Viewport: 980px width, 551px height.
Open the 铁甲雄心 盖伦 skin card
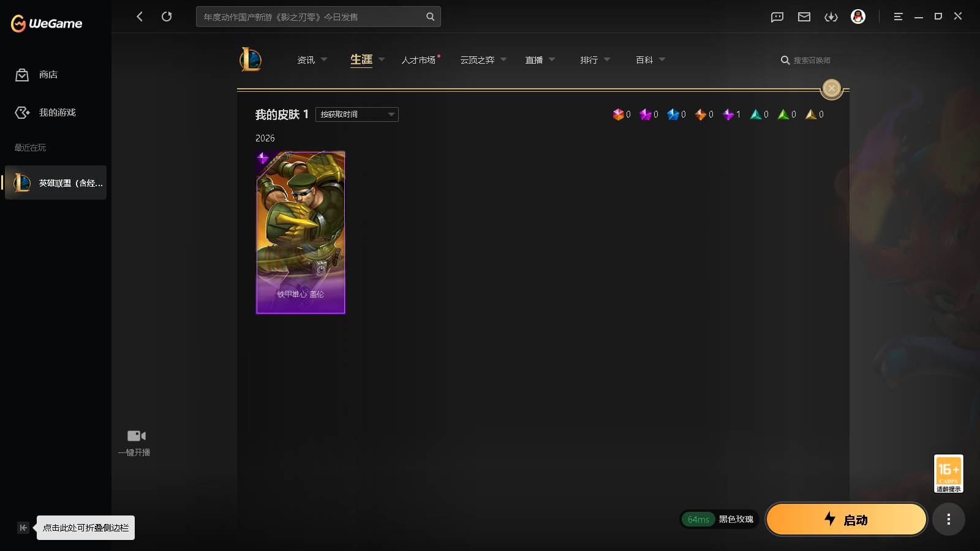click(x=301, y=233)
